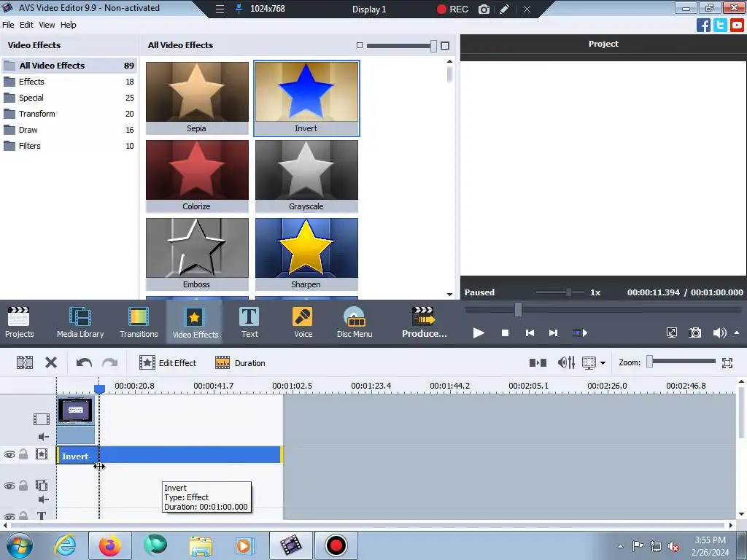Take a snapshot of the preview
This screenshot has width=747, height=560.
(695, 332)
